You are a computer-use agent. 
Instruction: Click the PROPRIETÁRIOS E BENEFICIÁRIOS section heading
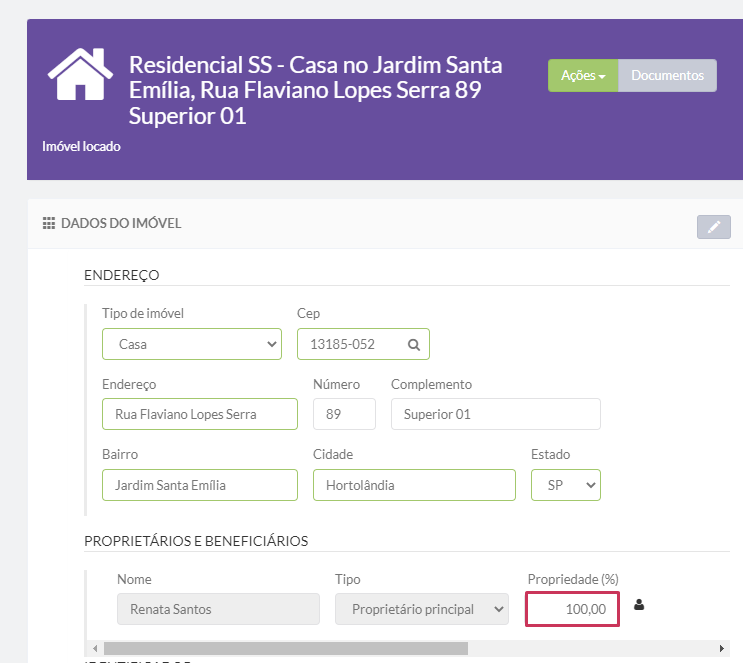(196, 541)
